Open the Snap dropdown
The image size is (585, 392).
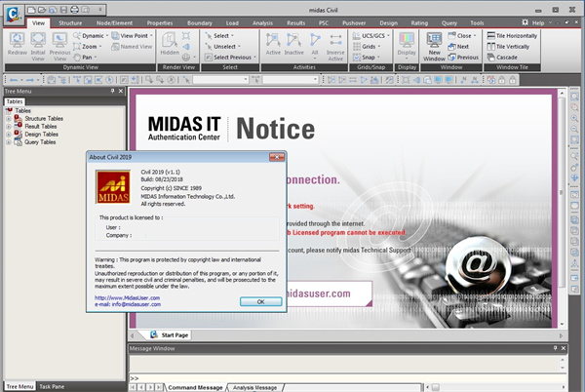[378, 58]
